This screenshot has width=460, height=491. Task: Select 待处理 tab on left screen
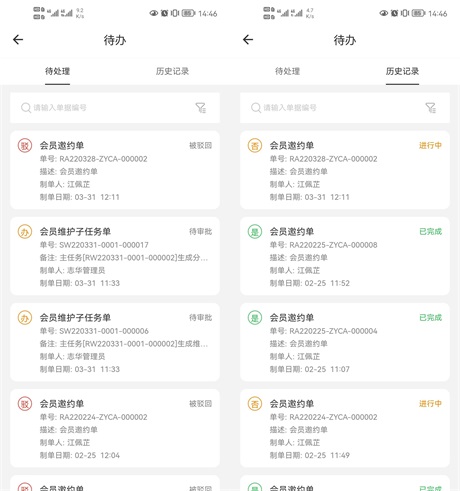[x=57, y=71]
